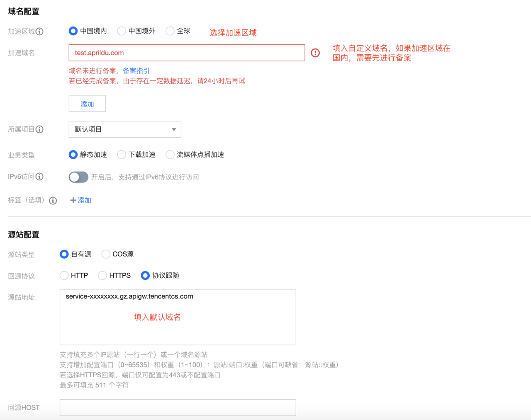Viewport: 531px width, 420px height.
Task: Select the 中国境外 acceleration region
Action: pyautogui.click(x=122, y=31)
